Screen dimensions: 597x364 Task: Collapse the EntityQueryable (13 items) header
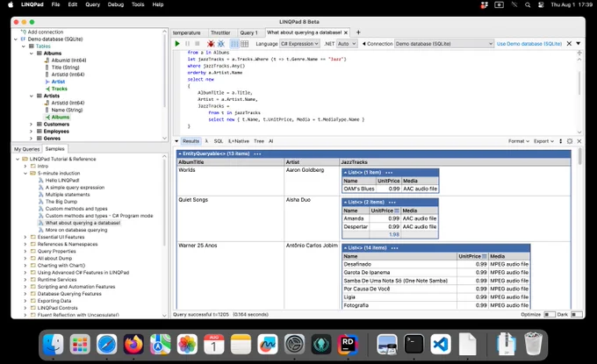pos(181,153)
